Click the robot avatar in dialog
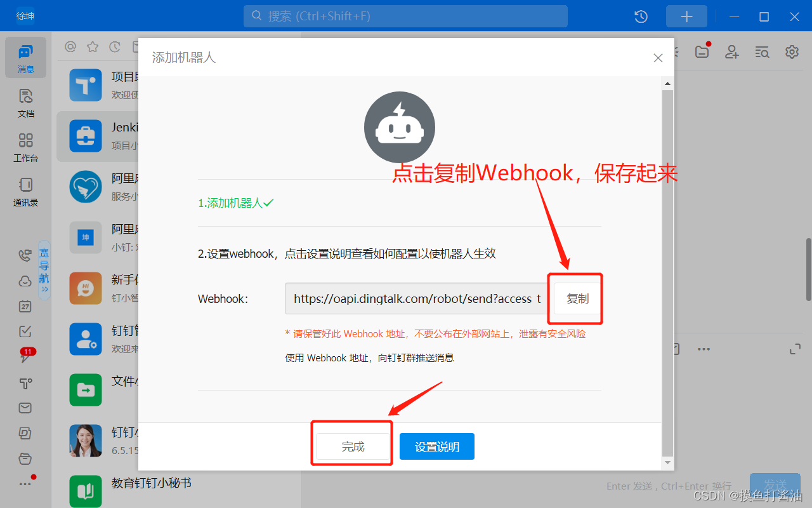Image resolution: width=812 pixels, height=508 pixels. pyautogui.click(x=399, y=126)
